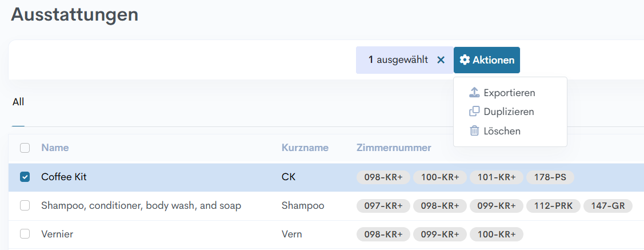Open the Vernier name entry

pyautogui.click(x=57, y=234)
